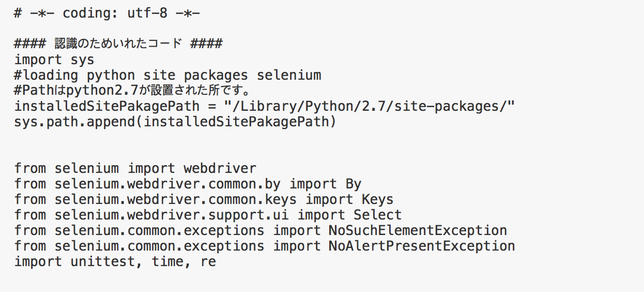Click 'from selenium import webdriver' line

(x=135, y=168)
